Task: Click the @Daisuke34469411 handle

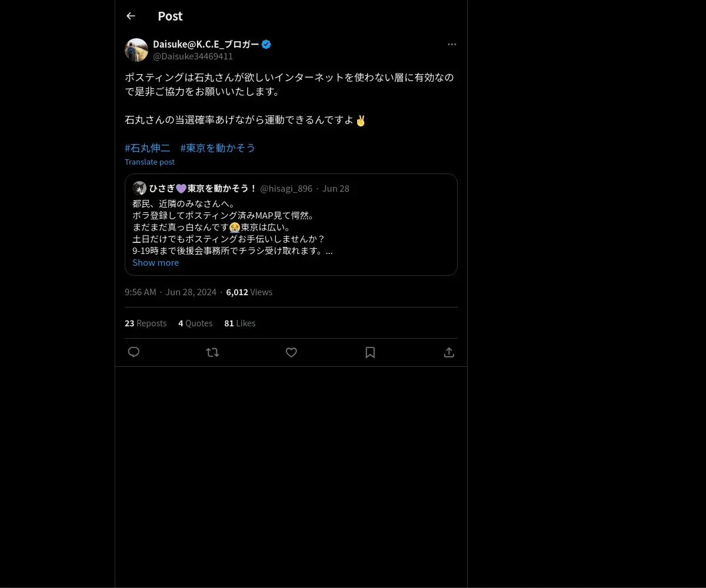Action: click(193, 56)
